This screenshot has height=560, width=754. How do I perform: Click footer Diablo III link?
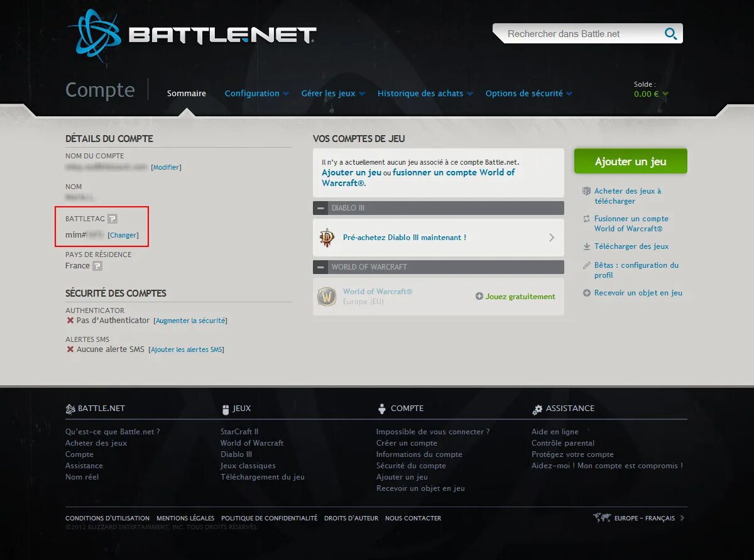[x=236, y=454]
